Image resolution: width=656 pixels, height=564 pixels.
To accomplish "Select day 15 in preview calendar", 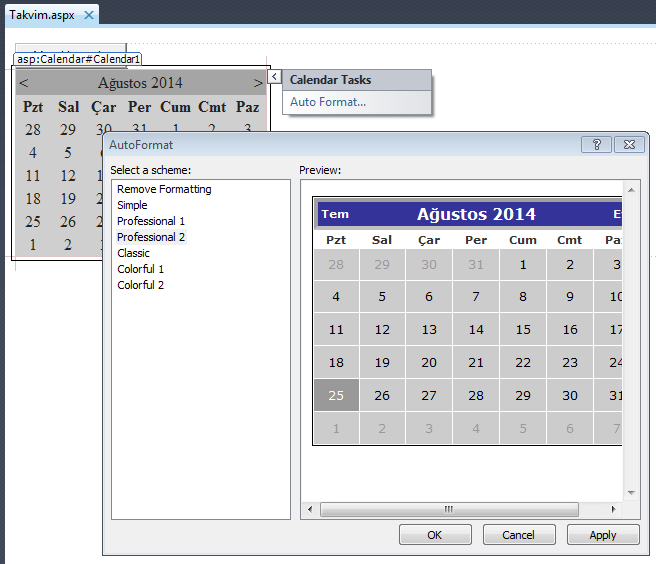I will [x=523, y=330].
